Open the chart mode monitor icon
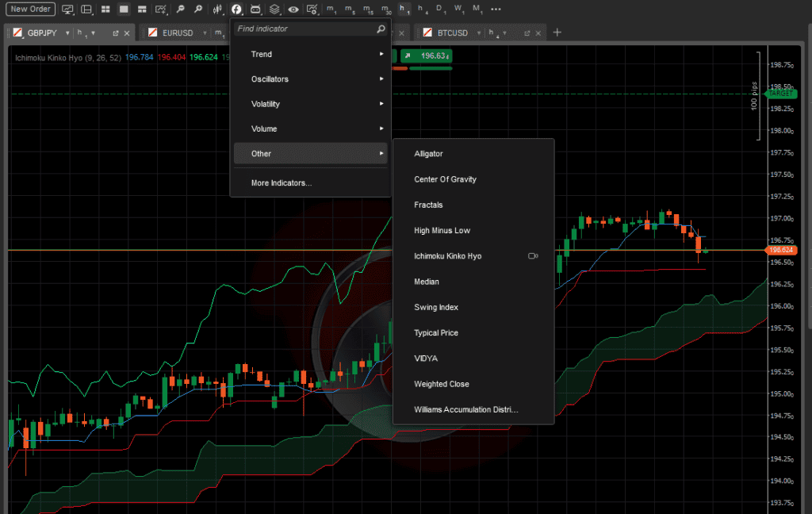812x514 pixels. pyautogui.click(x=67, y=10)
